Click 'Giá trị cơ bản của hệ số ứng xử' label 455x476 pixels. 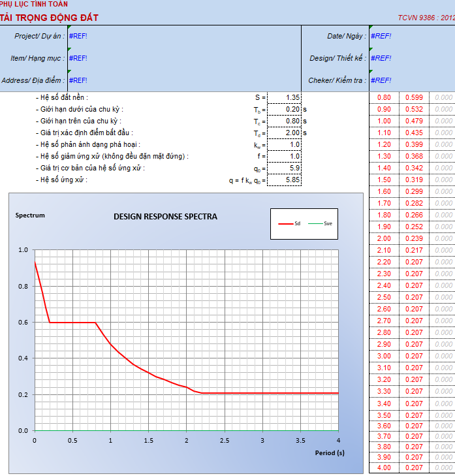[x=90, y=168]
